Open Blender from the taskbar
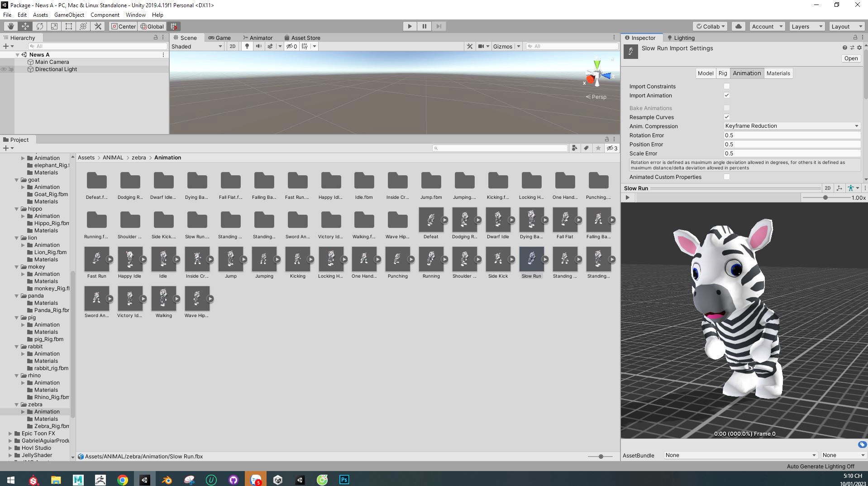 pos(167,480)
